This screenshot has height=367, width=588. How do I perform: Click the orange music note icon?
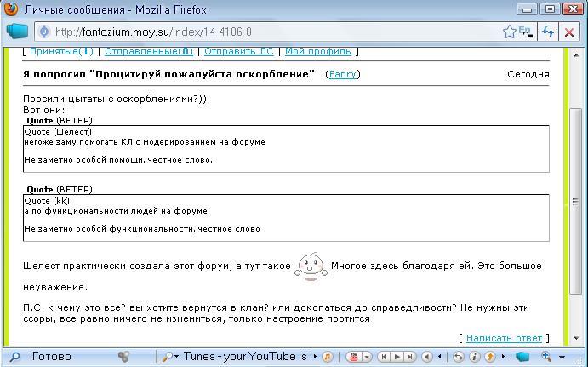click(x=328, y=357)
